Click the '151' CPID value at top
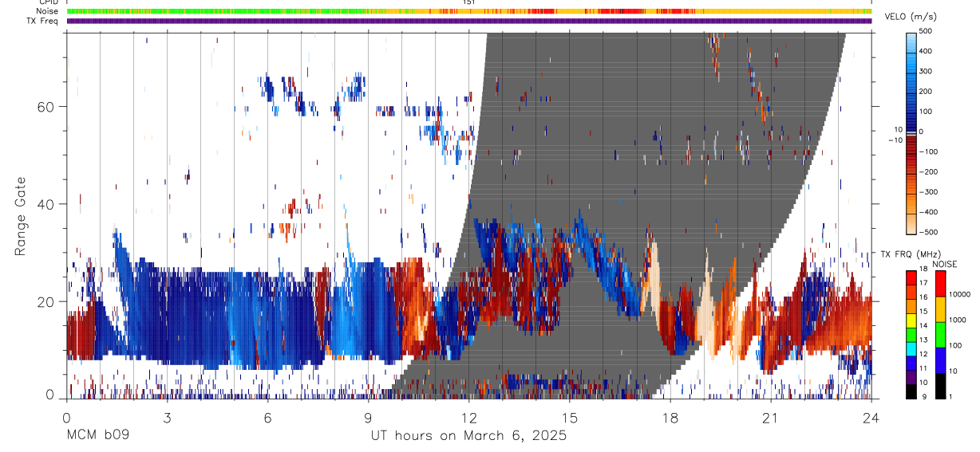980x452 pixels. coord(469,2)
